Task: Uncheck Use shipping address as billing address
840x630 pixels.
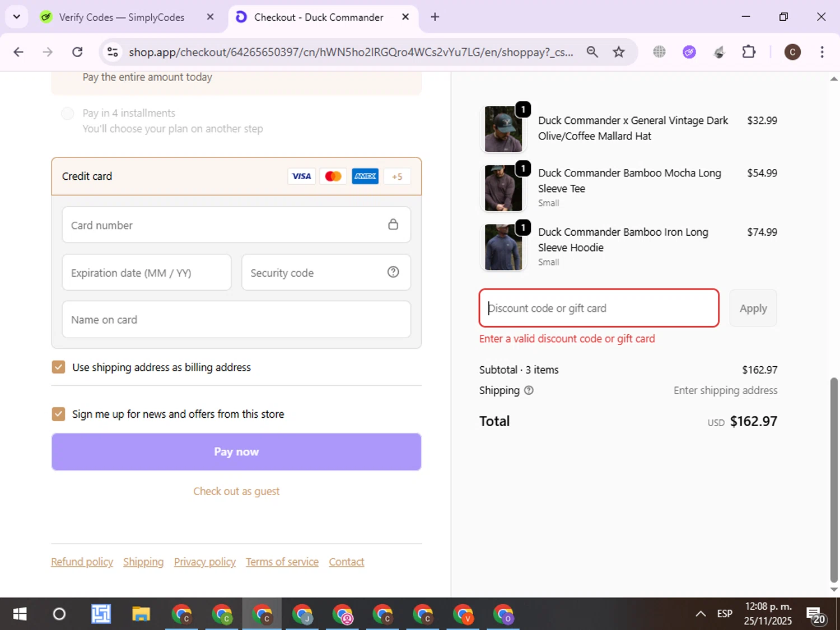Action: [58, 367]
